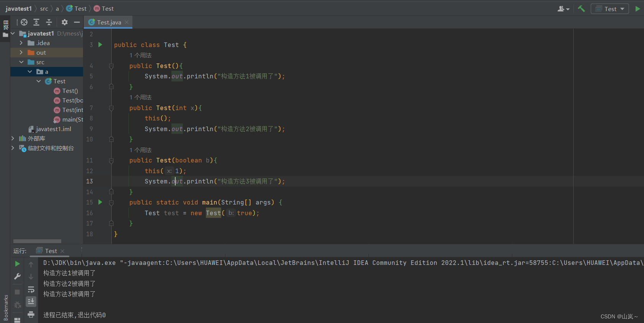Expand the .idea folder
This screenshot has height=323, width=644.
[x=21, y=43]
